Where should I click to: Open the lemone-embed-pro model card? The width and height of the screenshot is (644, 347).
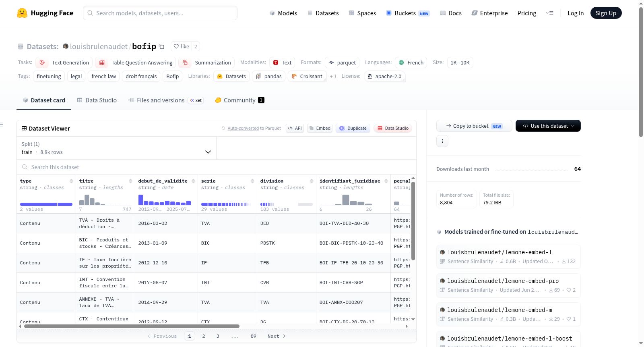(508, 285)
